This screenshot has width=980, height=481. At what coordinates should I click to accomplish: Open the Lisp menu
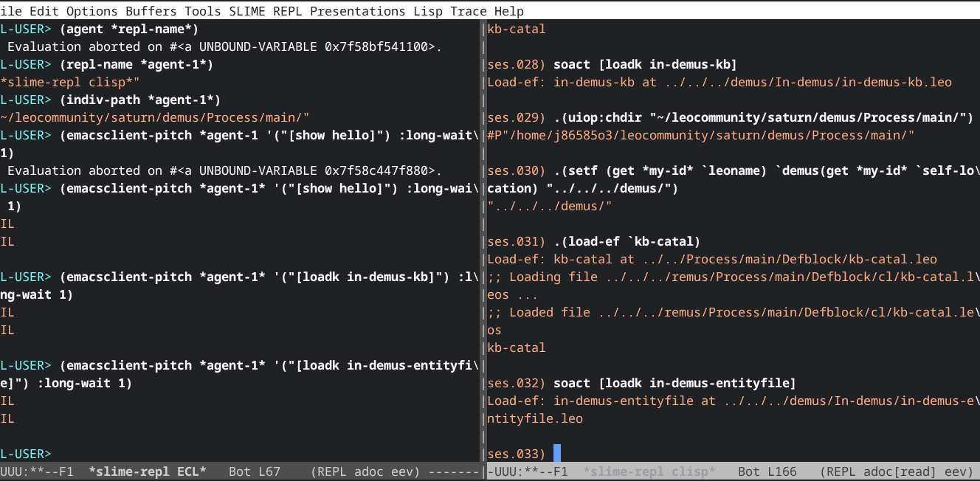tap(428, 11)
